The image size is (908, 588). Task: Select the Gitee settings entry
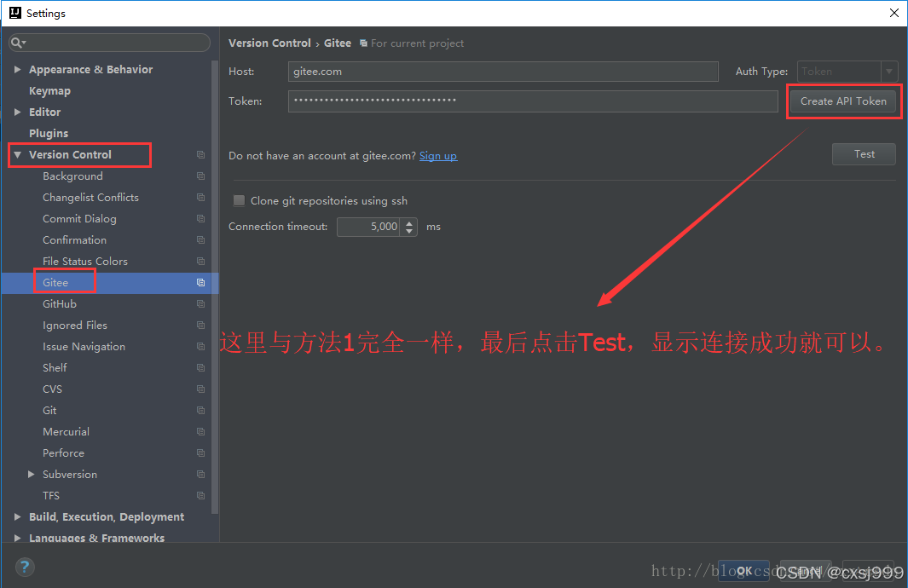click(55, 282)
